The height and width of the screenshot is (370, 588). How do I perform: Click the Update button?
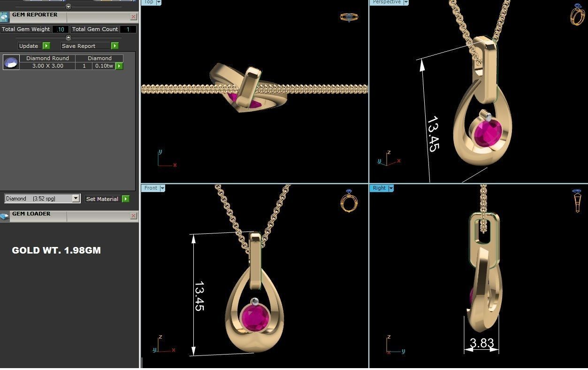pyautogui.click(x=29, y=46)
